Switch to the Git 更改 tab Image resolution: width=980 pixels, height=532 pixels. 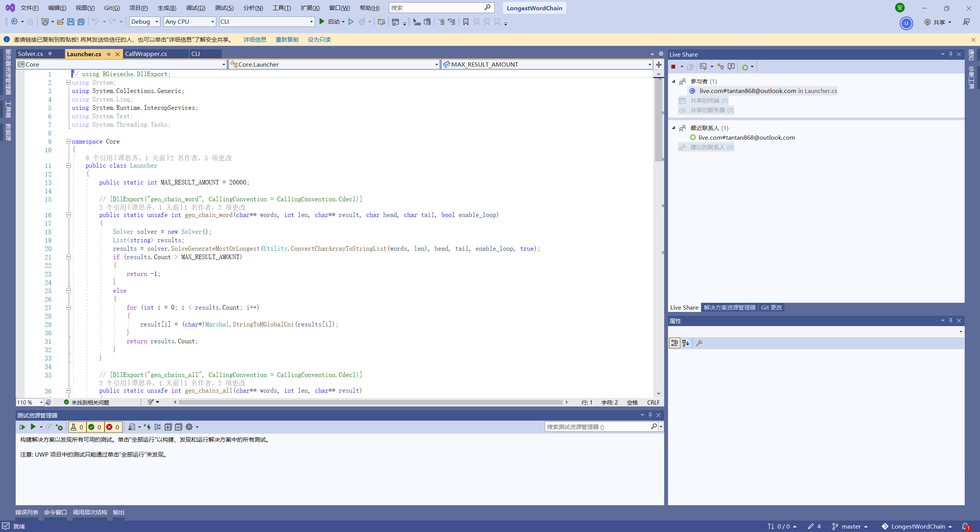771,307
